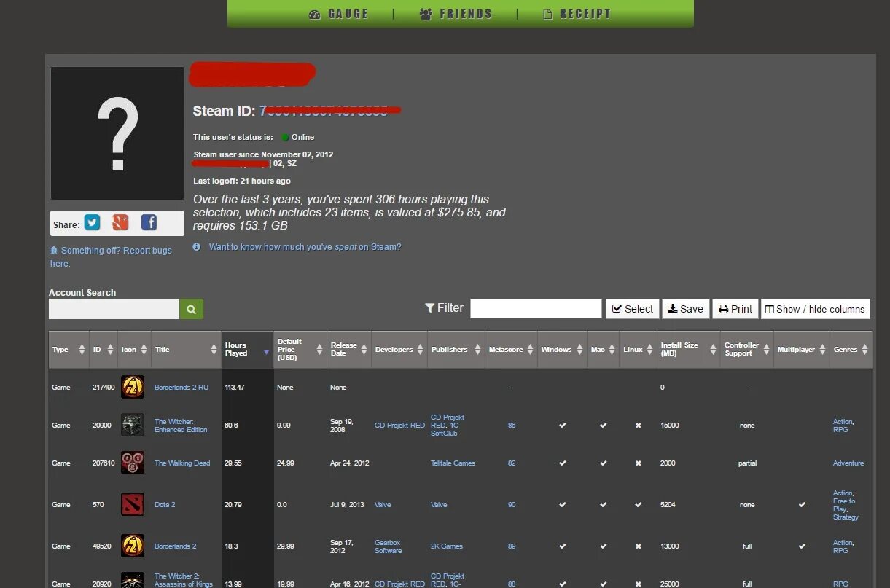Open the Receipt tab
Screen dimensions: 890x588
(577, 14)
